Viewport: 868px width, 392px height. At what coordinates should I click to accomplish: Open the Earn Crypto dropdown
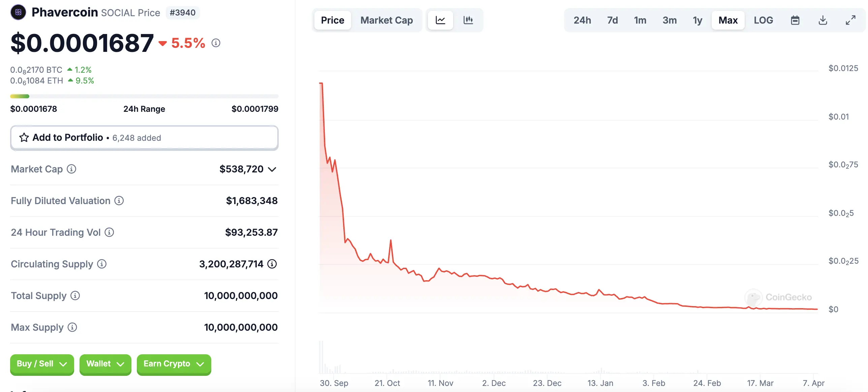click(x=174, y=364)
